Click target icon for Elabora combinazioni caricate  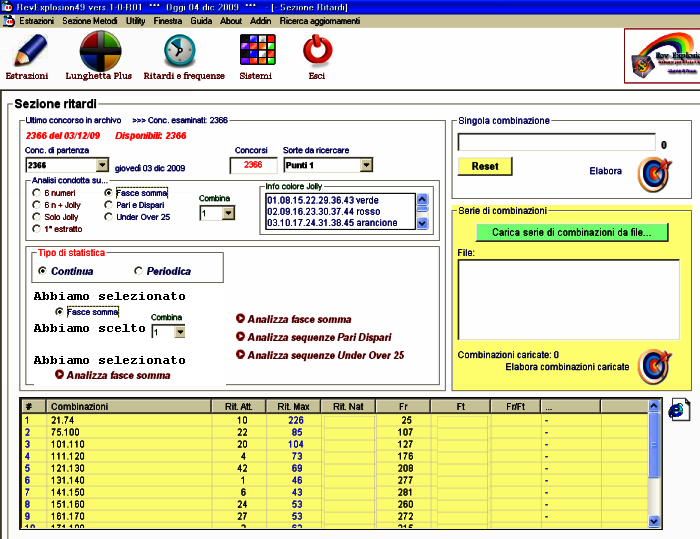654,367
